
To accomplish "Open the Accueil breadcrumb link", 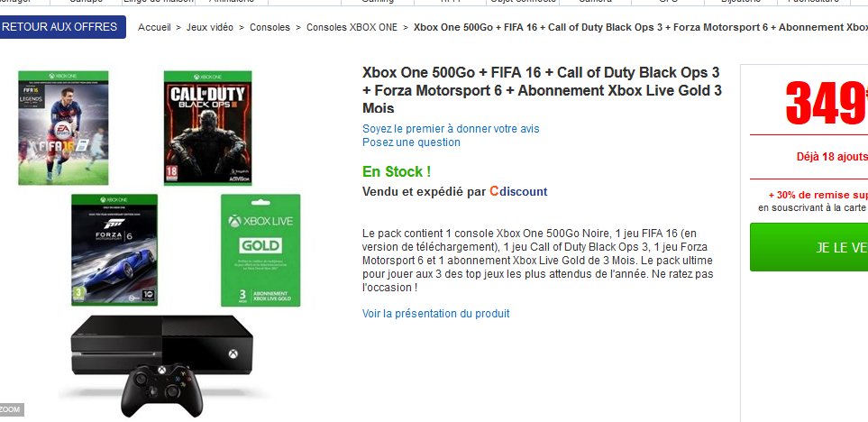I will [154, 27].
